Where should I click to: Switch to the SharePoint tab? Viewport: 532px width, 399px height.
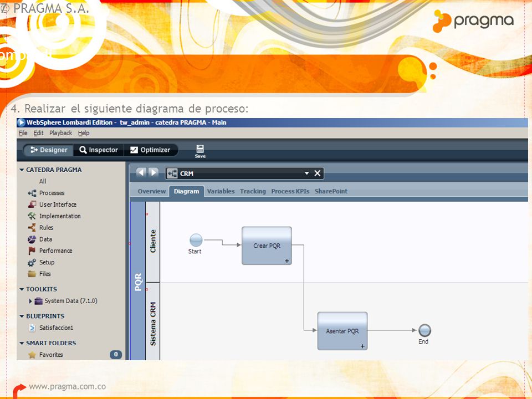tap(331, 191)
